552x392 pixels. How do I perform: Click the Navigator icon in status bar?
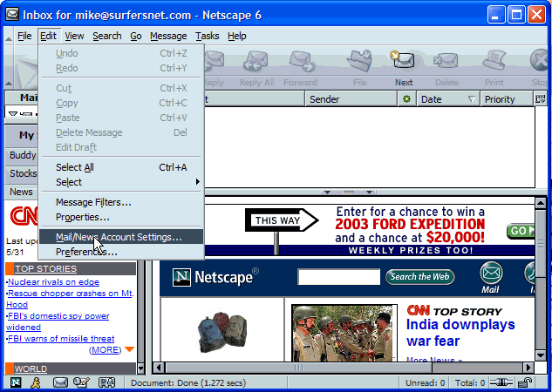tap(16, 382)
